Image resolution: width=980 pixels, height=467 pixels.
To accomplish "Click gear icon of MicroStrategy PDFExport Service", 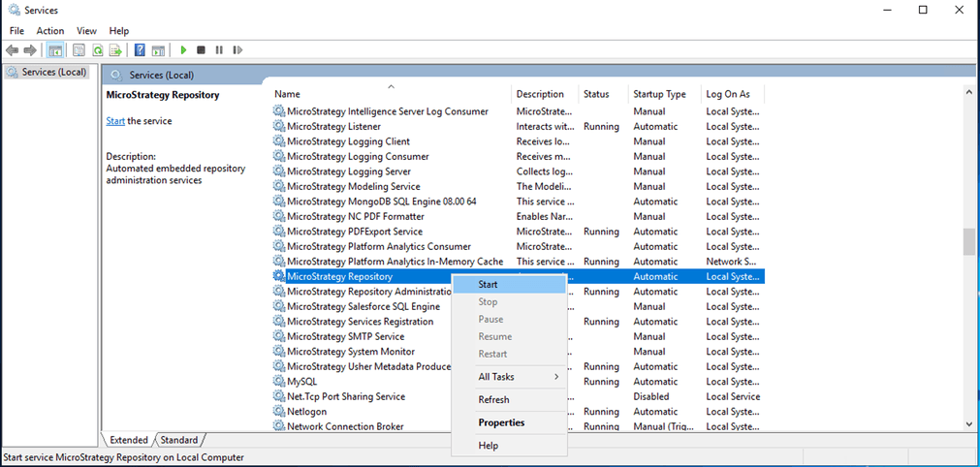I will [x=279, y=231].
